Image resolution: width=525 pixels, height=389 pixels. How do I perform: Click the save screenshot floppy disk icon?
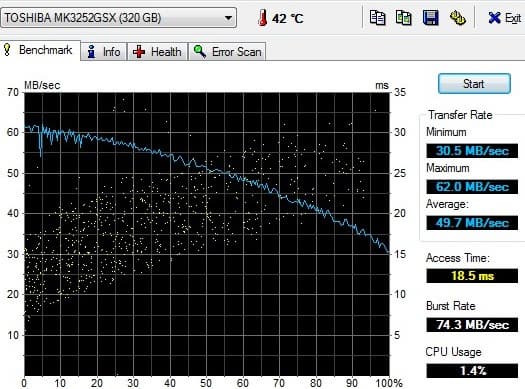[430, 18]
